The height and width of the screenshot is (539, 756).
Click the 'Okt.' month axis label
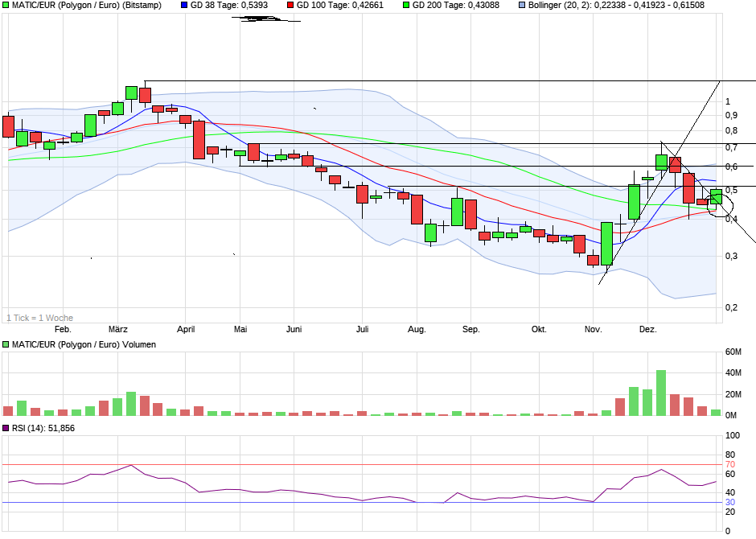[x=539, y=329]
